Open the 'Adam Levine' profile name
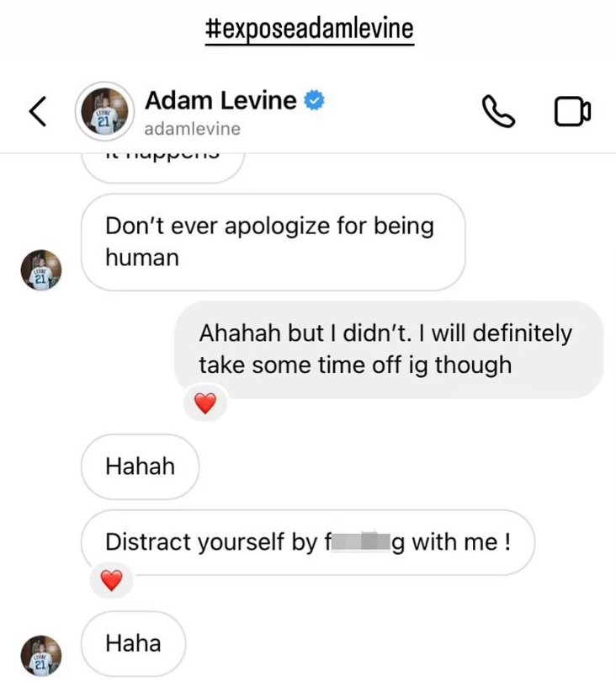The height and width of the screenshot is (682, 616). (x=220, y=100)
